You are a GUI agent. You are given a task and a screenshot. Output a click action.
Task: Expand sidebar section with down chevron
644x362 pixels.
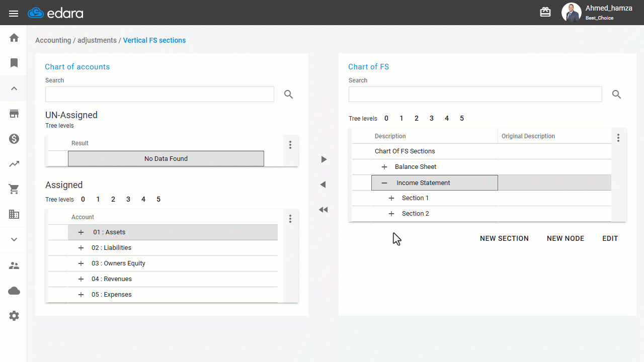pyautogui.click(x=14, y=240)
